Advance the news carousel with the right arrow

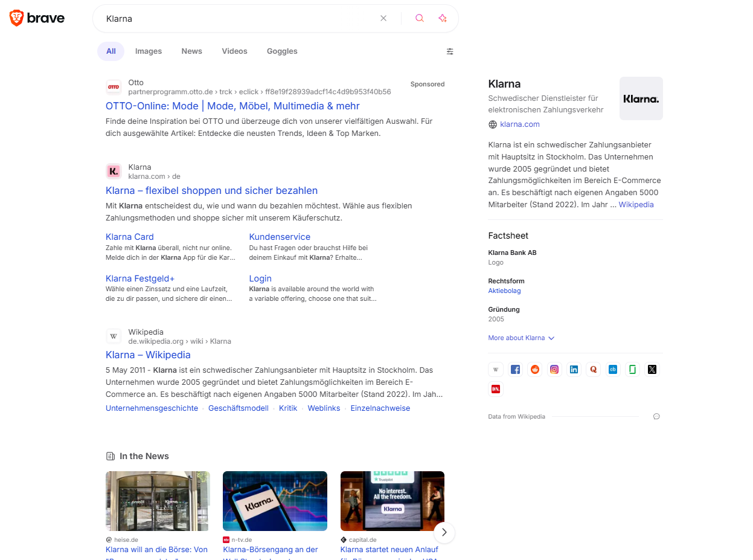pos(444,532)
